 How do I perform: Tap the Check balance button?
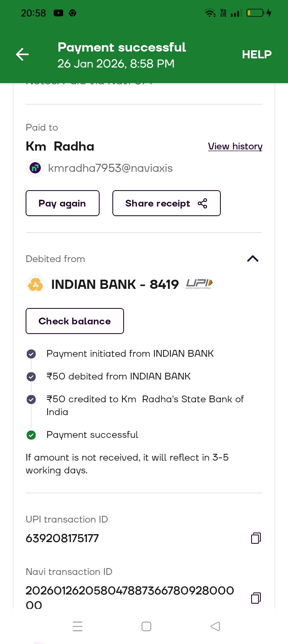75,321
